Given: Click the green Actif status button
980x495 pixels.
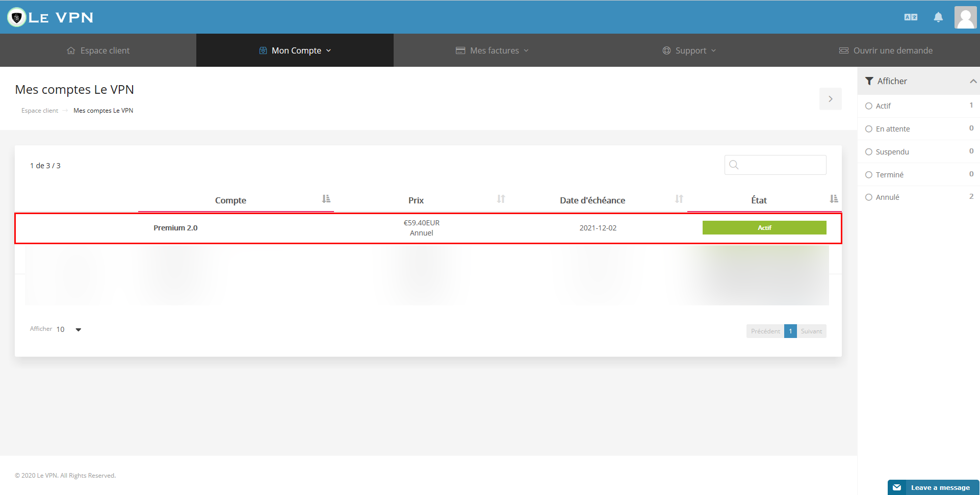Looking at the screenshot, I should pos(764,228).
